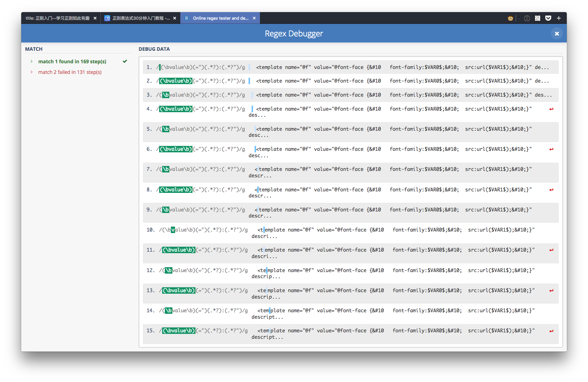Click the 'DEBUG DATA' heading
The width and height of the screenshot is (588, 382).
coord(154,49)
